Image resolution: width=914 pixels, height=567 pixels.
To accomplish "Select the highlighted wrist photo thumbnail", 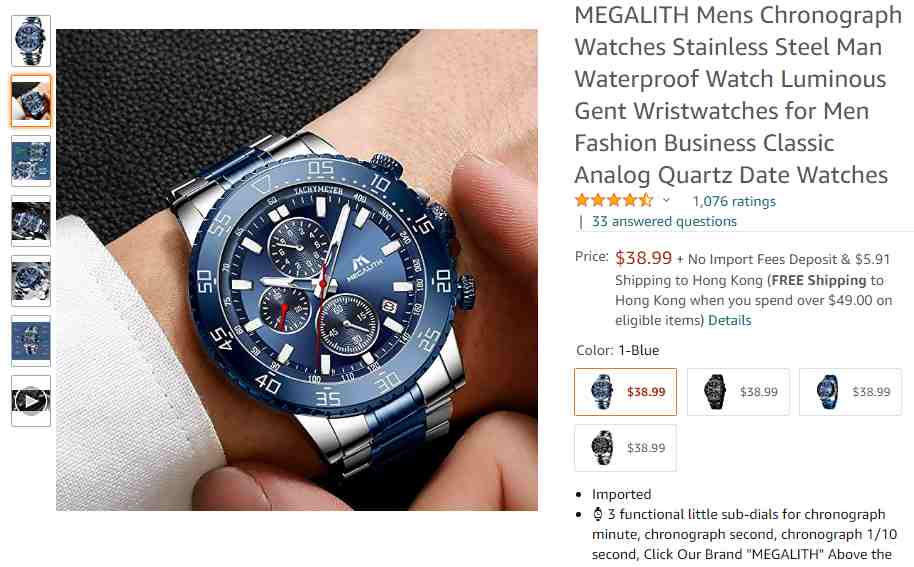I will click(31, 101).
